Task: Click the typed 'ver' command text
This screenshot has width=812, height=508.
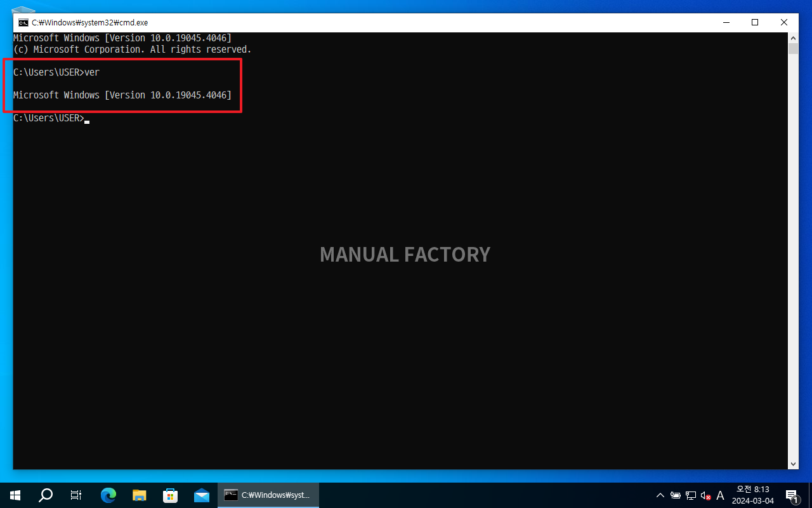Action: tap(92, 72)
